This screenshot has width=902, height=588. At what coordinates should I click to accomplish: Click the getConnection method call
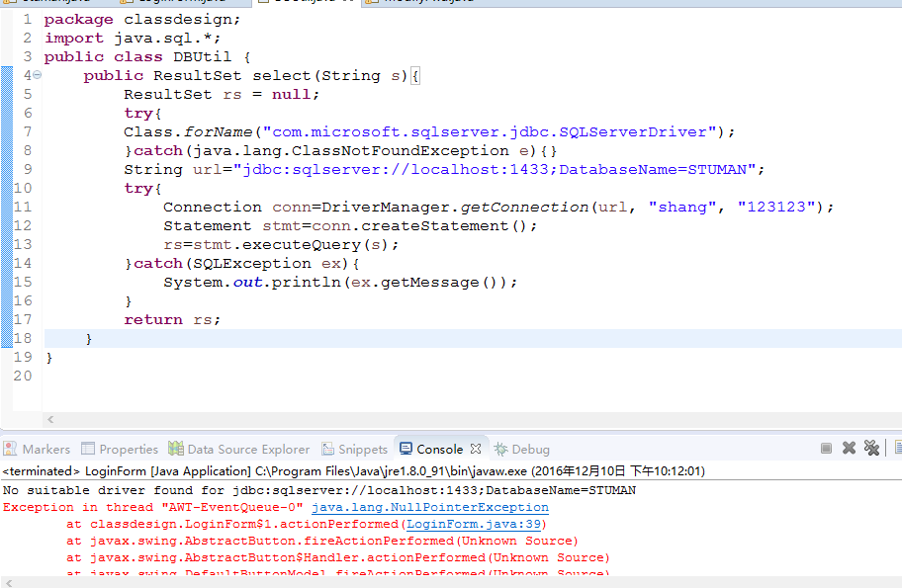pos(524,207)
